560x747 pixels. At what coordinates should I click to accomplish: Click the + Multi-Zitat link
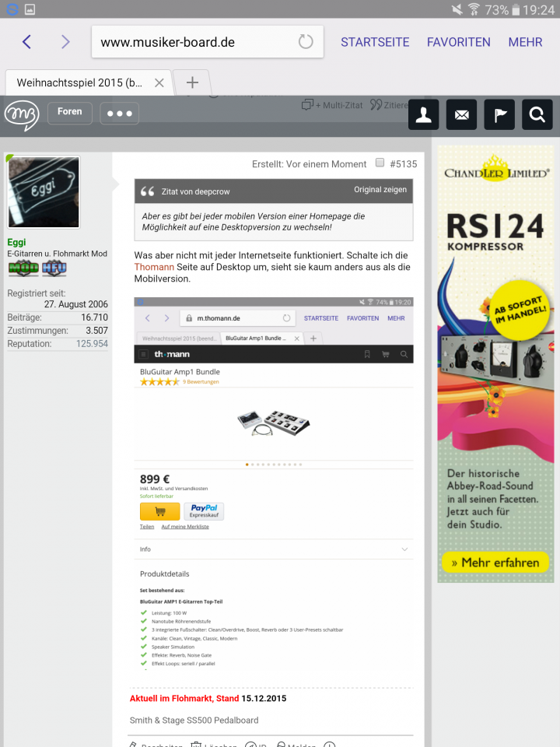pos(332,105)
